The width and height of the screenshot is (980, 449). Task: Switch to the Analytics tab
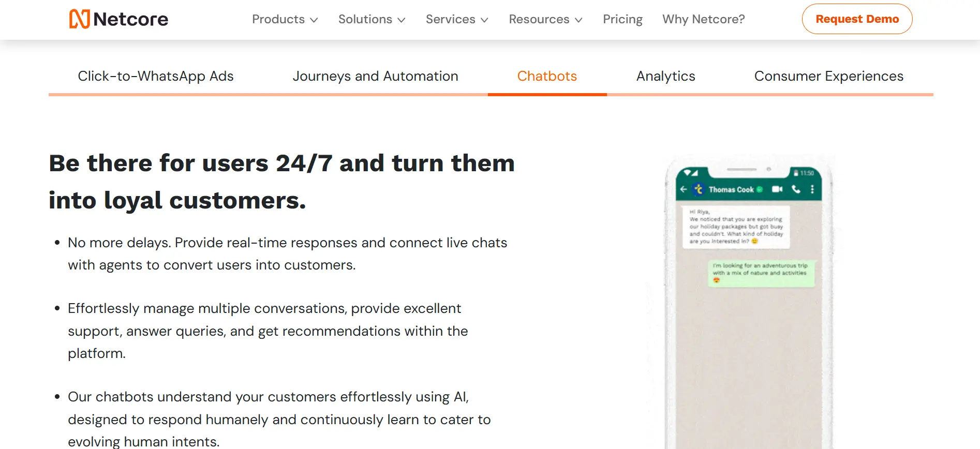coord(665,76)
